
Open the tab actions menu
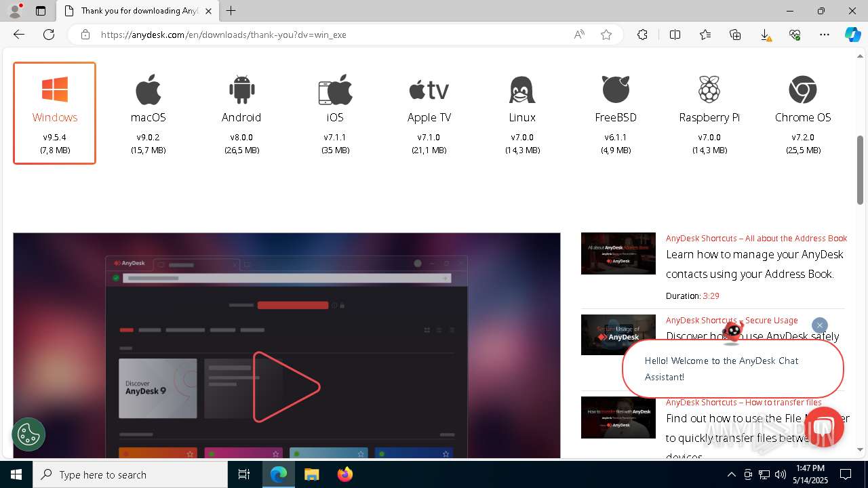click(x=41, y=11)
